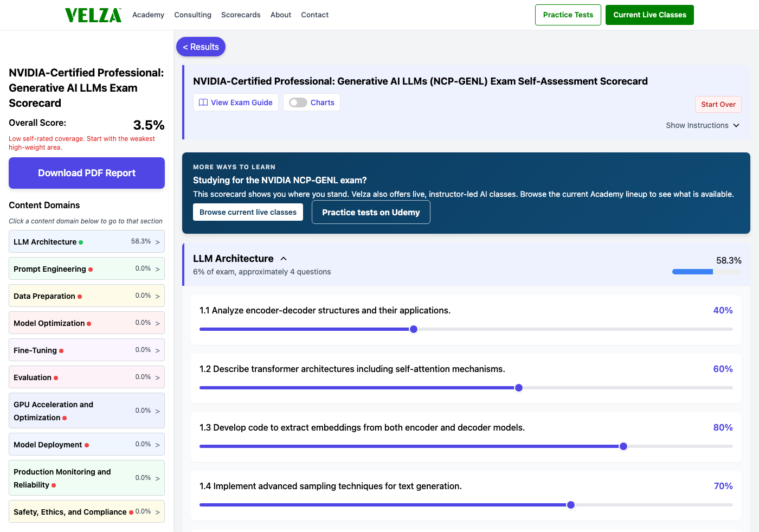The height and width of the screenshot is (532, 759).
Task: Select Fine-Tuning domain
Action: (87, 350)
